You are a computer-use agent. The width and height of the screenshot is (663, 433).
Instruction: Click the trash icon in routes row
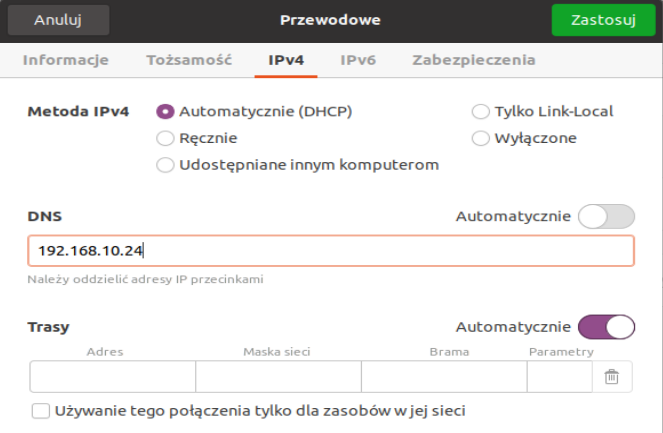[612, 377]
